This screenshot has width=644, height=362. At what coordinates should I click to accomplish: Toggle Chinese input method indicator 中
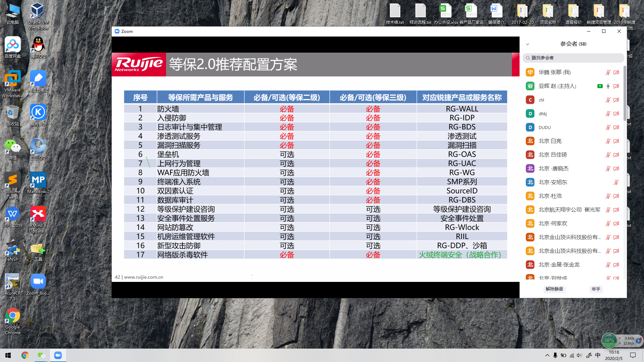598,355
